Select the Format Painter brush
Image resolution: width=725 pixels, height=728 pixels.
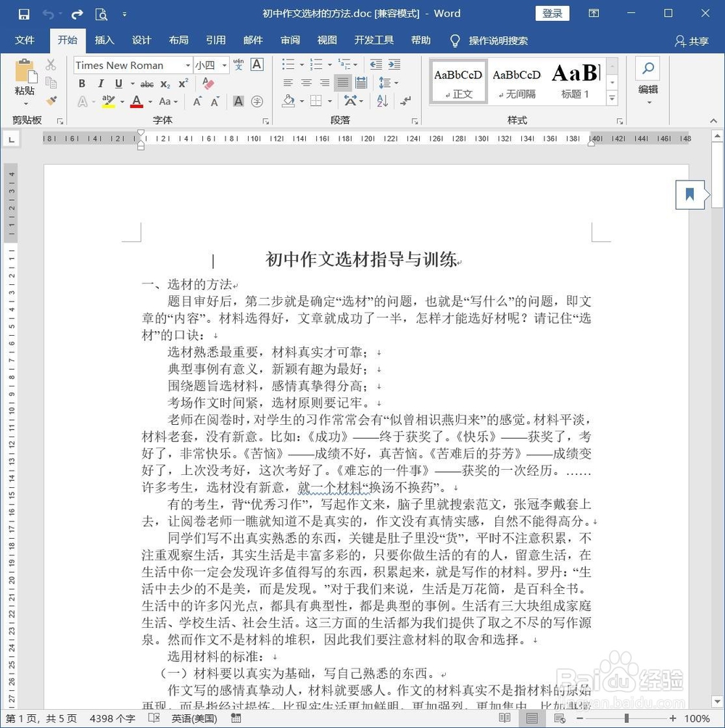pyautogui.click(x=51, y=100)
